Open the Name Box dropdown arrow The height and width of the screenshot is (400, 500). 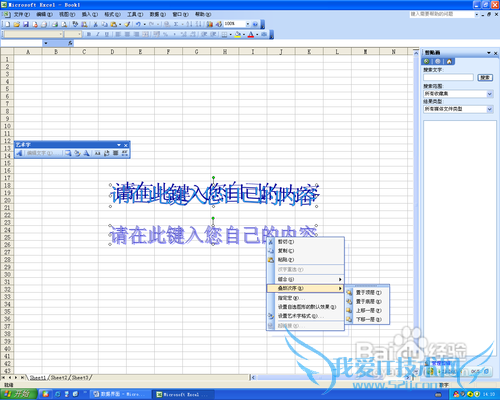(46, 43)
